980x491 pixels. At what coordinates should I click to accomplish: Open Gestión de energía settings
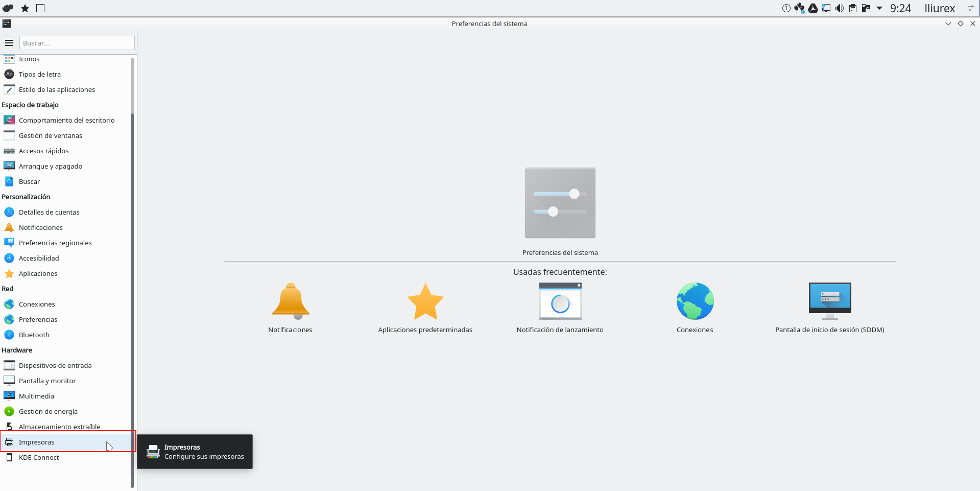48,411
